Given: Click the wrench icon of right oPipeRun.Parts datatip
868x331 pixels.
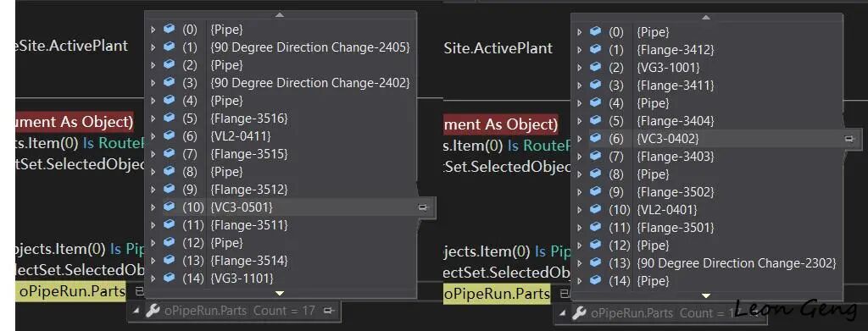Looking at the screenshot, I should (x=579, y=313).
